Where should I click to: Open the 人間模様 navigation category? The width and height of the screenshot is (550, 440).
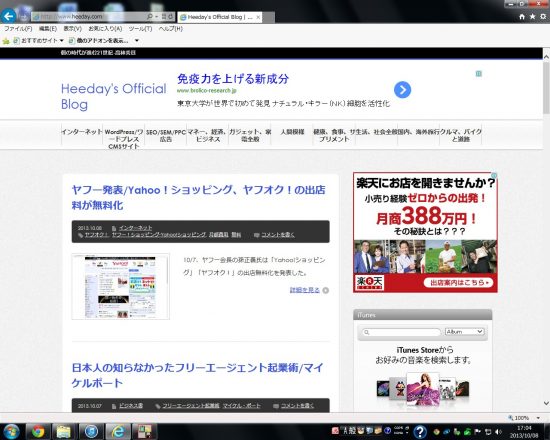(292, 132)
